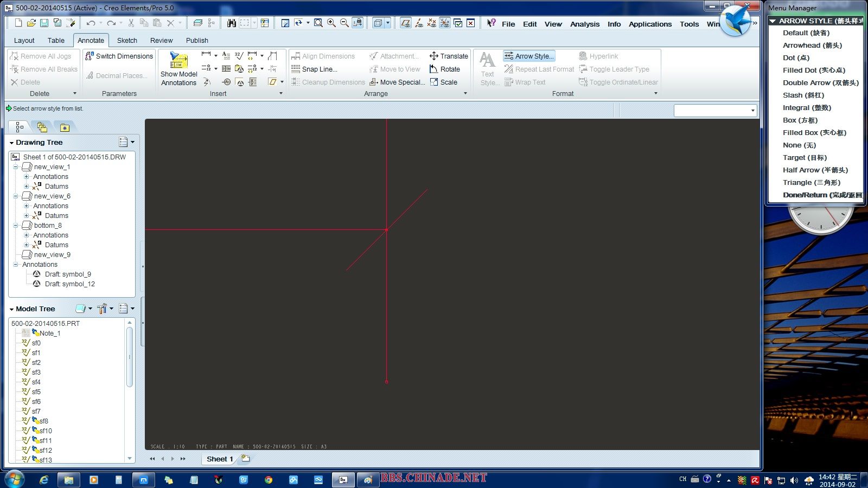Expand Datums under bottom_8
This screenshot has height=488, width=868.
[26, 245]
